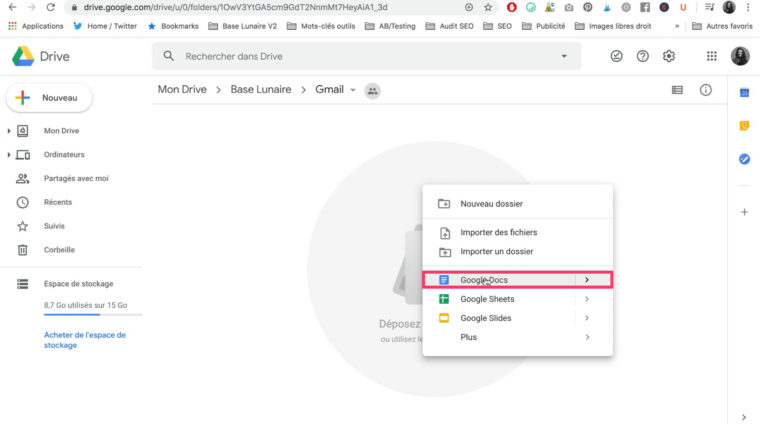
Task: Open Home / Twitter bookmark
Action: pyautogui.click(x=105, y=26)
